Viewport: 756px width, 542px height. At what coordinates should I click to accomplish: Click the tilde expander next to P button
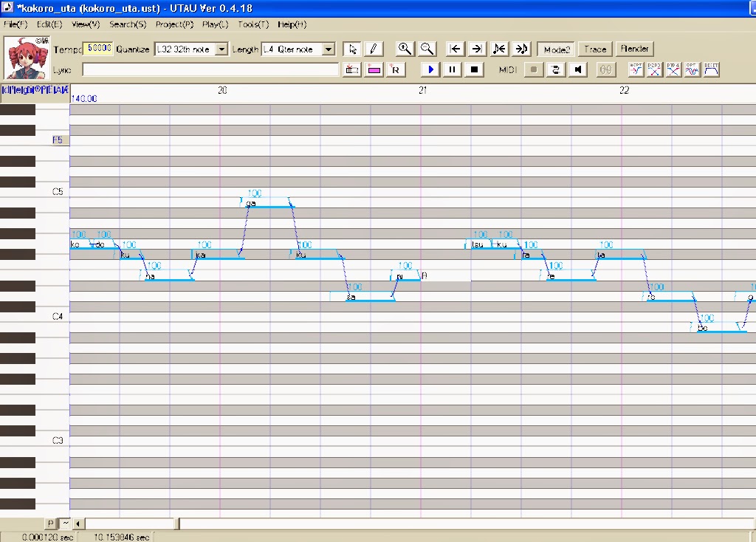click(65, 523)
